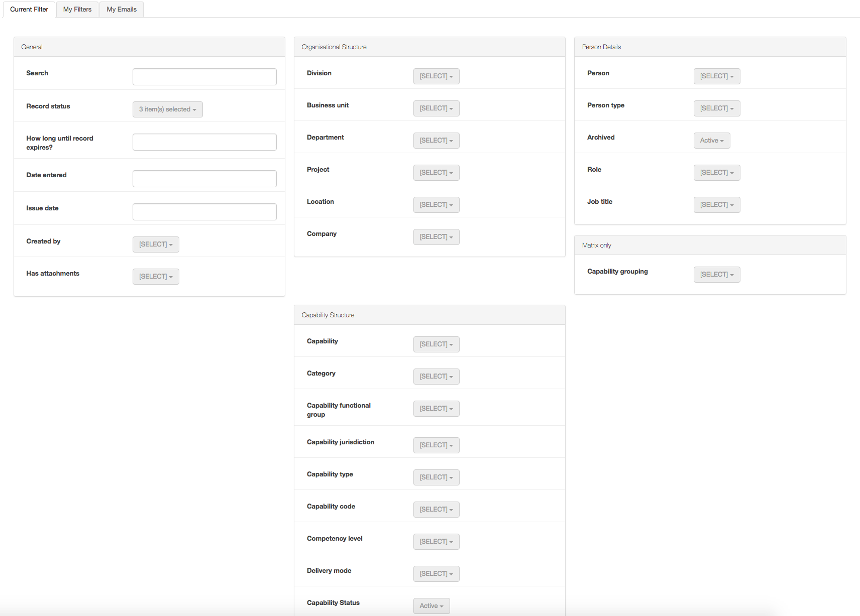Open the Person type dropdown
Image resolution: width=860 pixels, height=616 pixels.
click(x=716, y=108)
